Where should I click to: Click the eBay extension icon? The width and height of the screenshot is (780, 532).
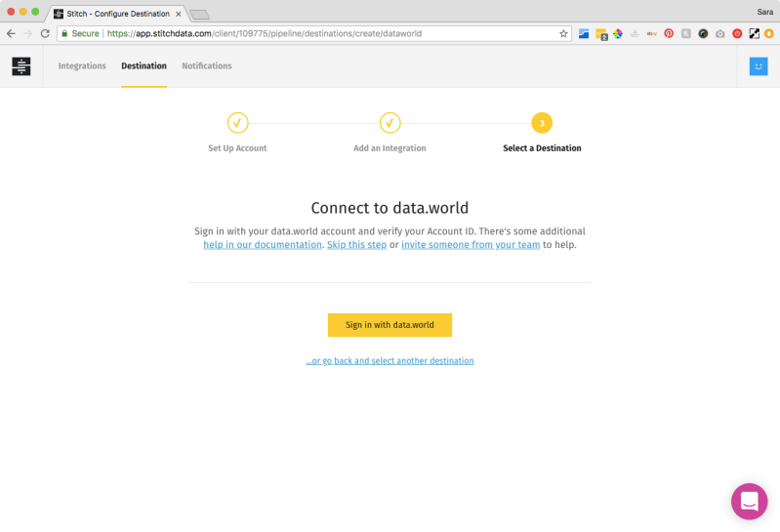point(652,34)
